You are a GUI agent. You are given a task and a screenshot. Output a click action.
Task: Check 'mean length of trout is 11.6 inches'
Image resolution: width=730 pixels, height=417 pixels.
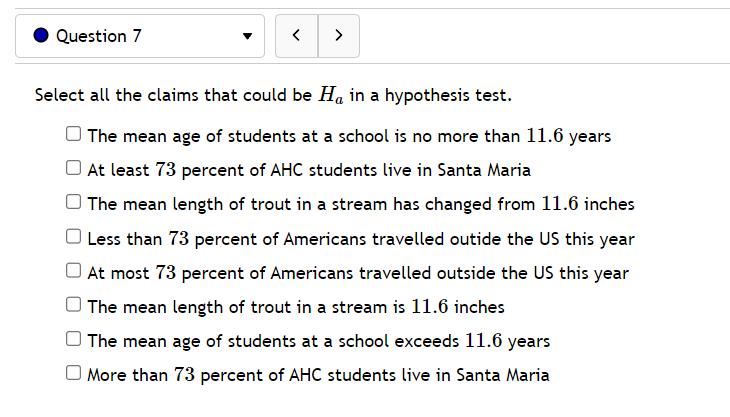pos(73,305)
